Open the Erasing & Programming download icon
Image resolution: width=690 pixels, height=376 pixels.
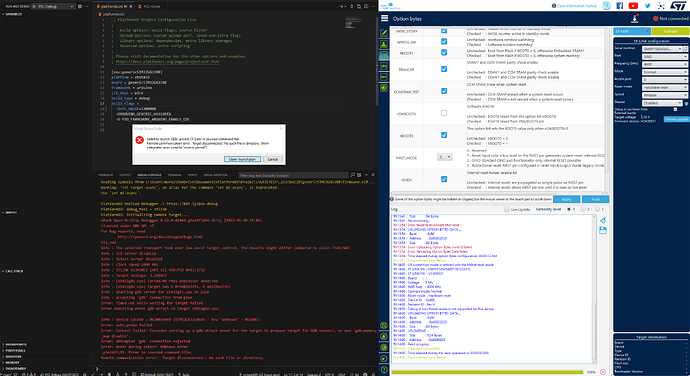(384, 44)
